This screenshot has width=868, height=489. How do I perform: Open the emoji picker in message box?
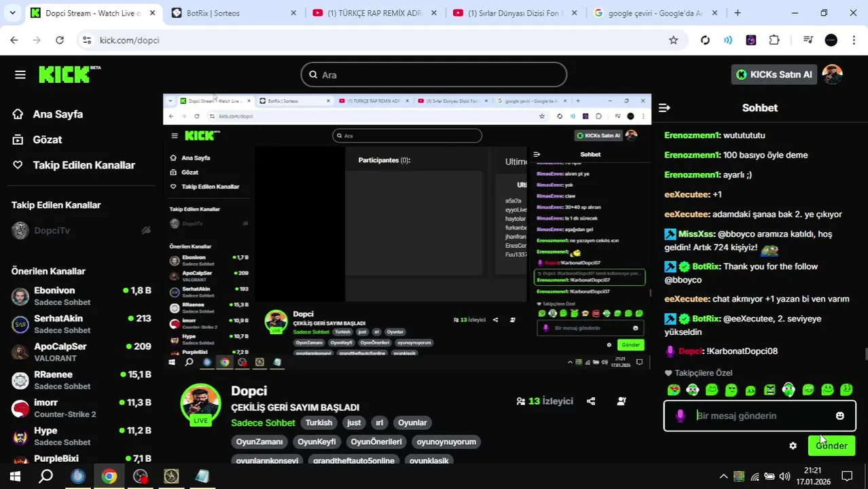839,416
